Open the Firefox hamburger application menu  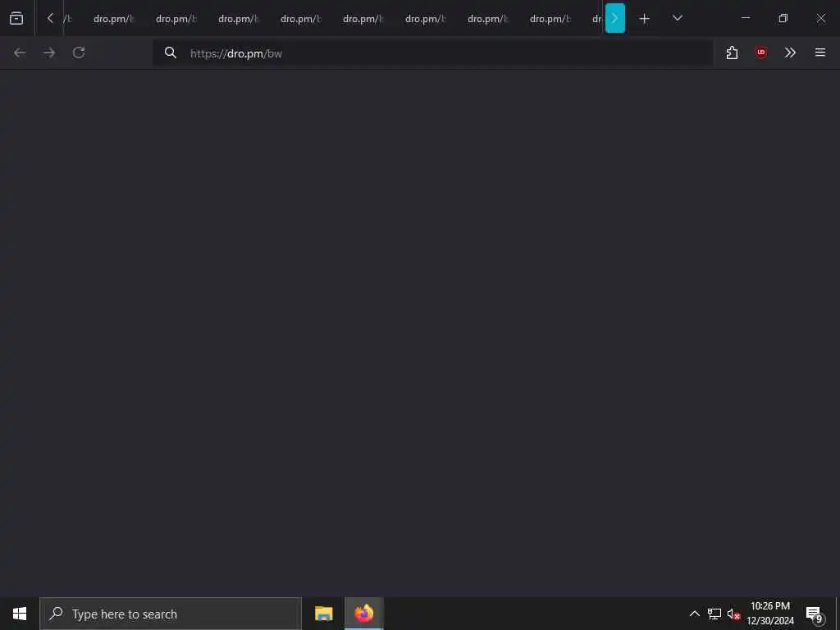[x=819, y=52]
